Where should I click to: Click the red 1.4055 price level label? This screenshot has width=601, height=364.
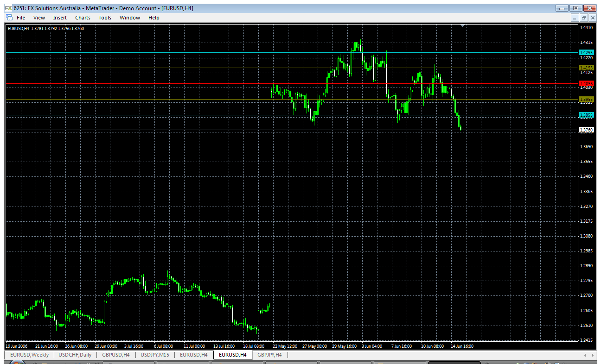pos(586,84)
